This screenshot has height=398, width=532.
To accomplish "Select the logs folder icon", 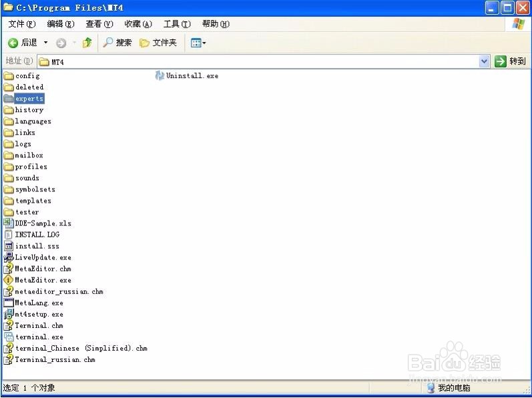I will tap(9, 144).
